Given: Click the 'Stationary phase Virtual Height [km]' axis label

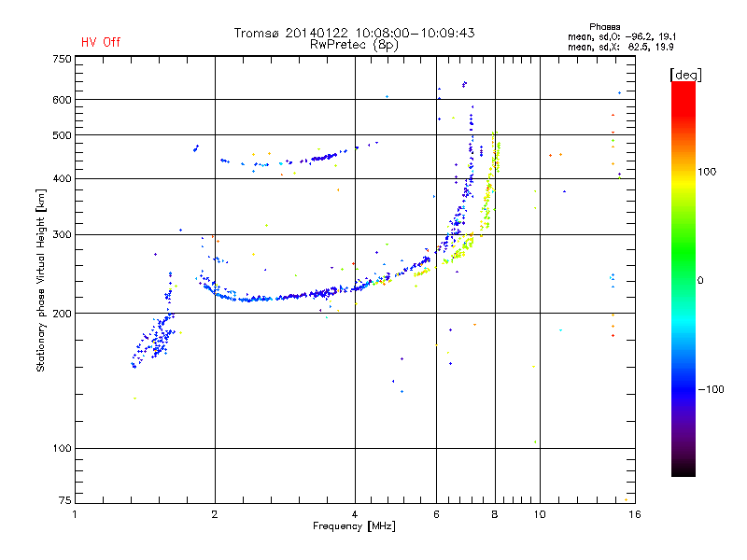Looking at the screenshot, I should [41, 280].
